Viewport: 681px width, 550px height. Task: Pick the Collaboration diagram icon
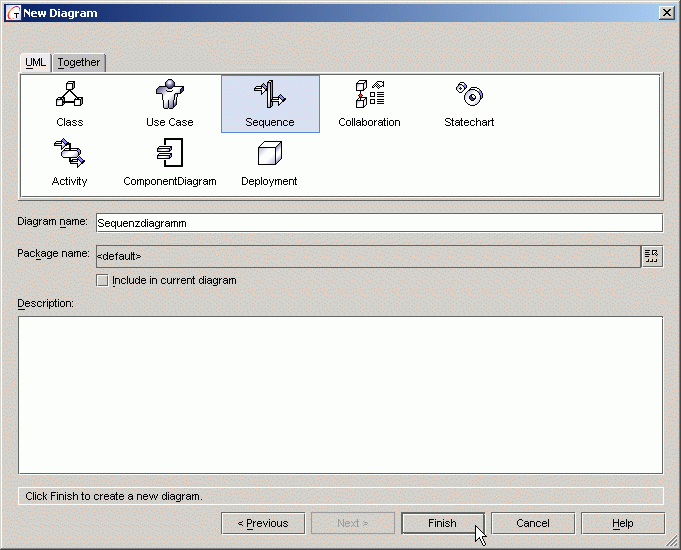[x=369, y=96]
